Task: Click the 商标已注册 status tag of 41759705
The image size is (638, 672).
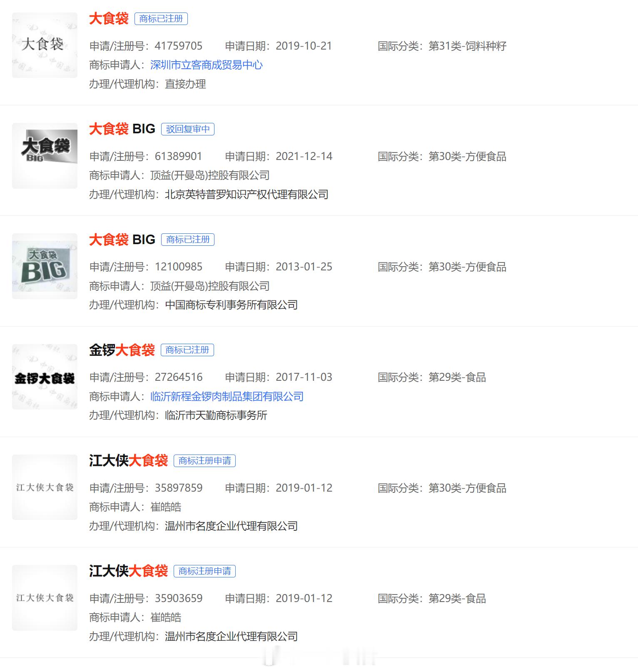Action: tap(161, 19)
